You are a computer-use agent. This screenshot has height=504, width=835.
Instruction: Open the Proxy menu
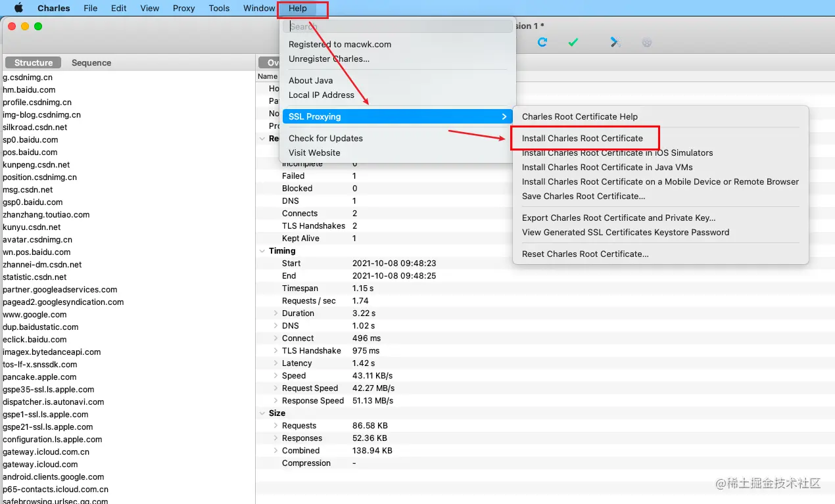click(x=184, y=8)
